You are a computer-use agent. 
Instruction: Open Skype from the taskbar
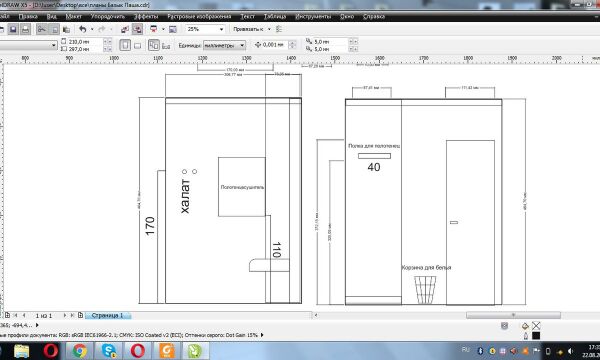click(x=109, y=350)
